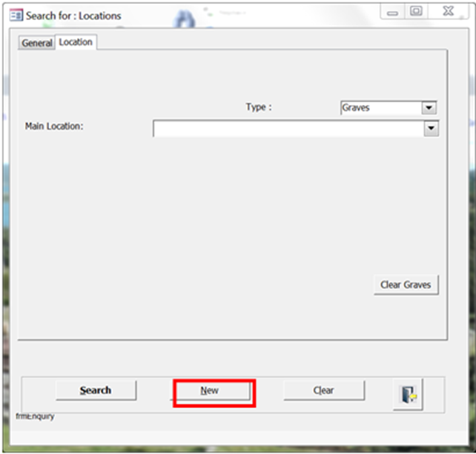Image resolution: width=476 pixels, height=454 pixels.
Task: Click the Clear Graves button
Action: point(406,285)
